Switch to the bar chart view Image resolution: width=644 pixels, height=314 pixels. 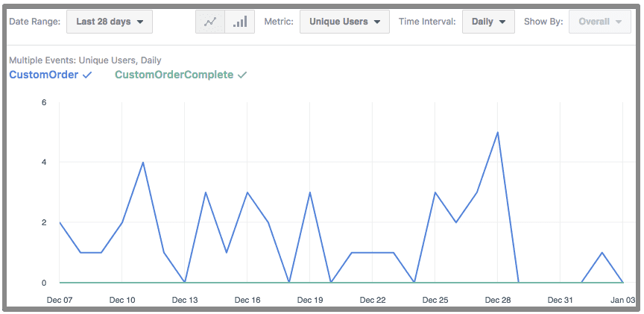(x=240, y=22)
